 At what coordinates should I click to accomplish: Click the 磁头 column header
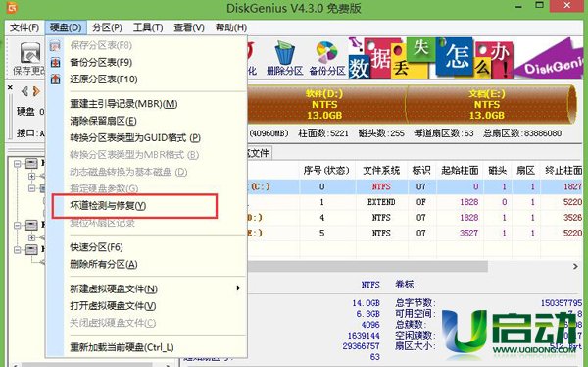pos(498,171)
